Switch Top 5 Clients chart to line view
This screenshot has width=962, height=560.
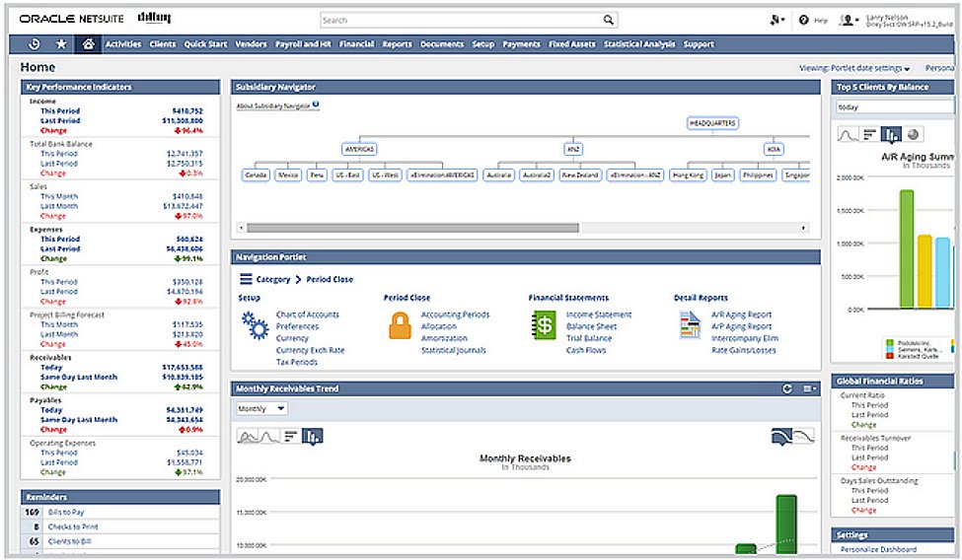click(847, 134)
